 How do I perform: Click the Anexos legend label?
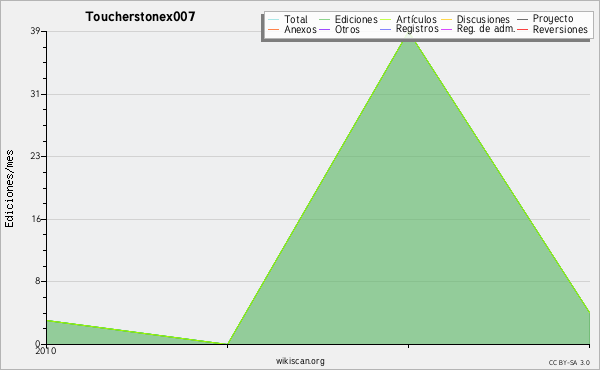point(300,29)
